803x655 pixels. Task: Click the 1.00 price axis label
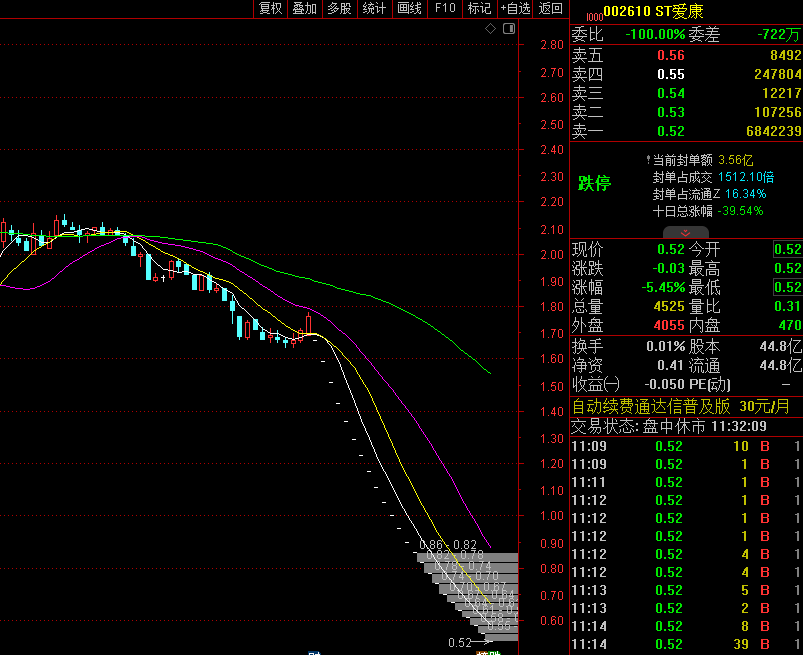[552, 516]
